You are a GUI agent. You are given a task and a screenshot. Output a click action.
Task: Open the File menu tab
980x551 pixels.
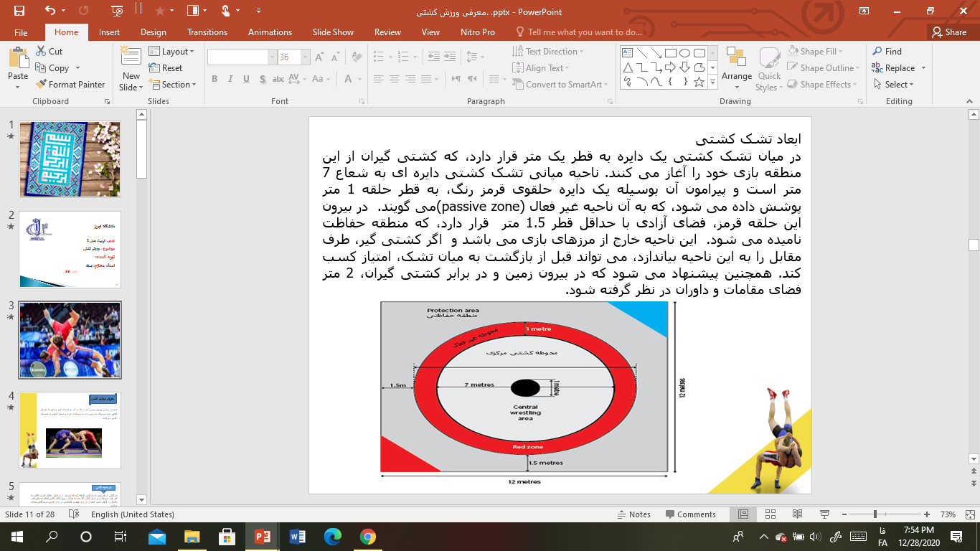pyautogui.click(x=21, y=32)
